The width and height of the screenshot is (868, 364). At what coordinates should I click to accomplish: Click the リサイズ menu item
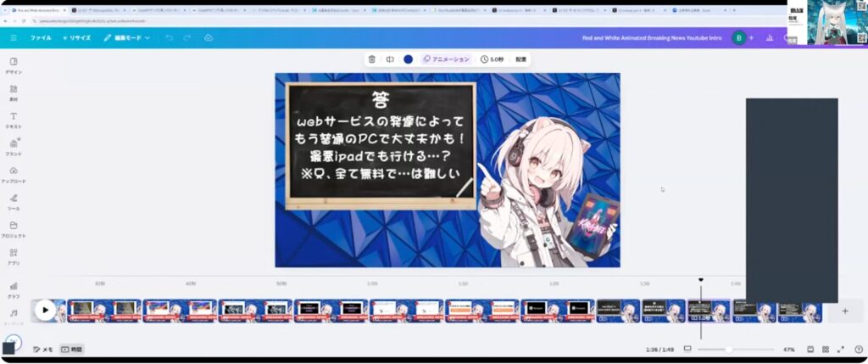click(x=76, y=38)
